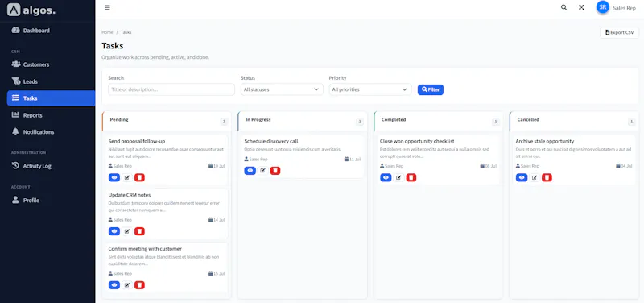Click the Pending column count badge

point(224,122)
